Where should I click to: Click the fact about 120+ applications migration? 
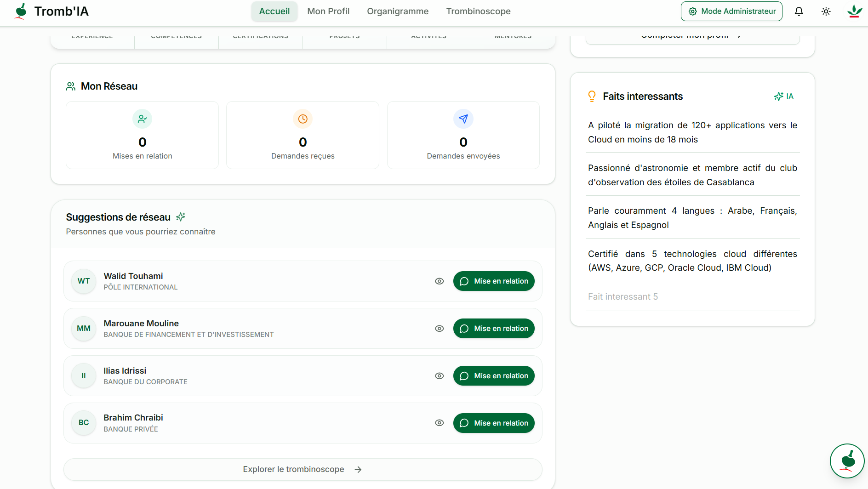click(692, 132)
